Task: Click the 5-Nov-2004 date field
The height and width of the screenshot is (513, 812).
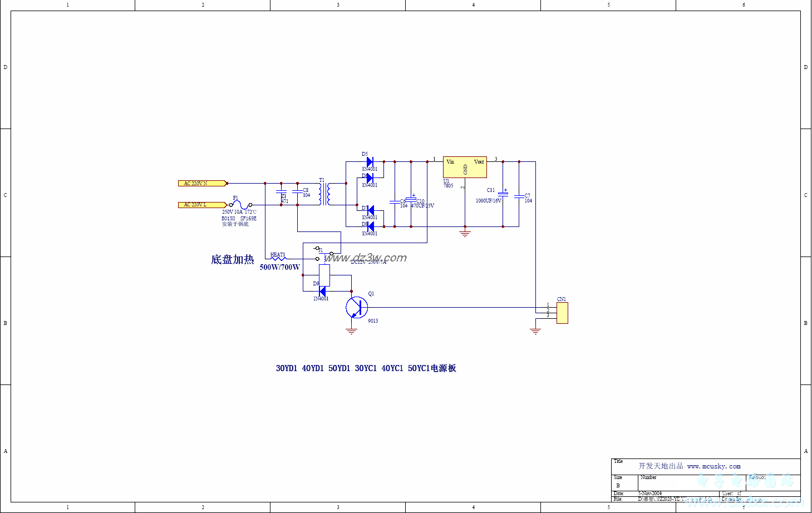Action: [x=650, y=494]
